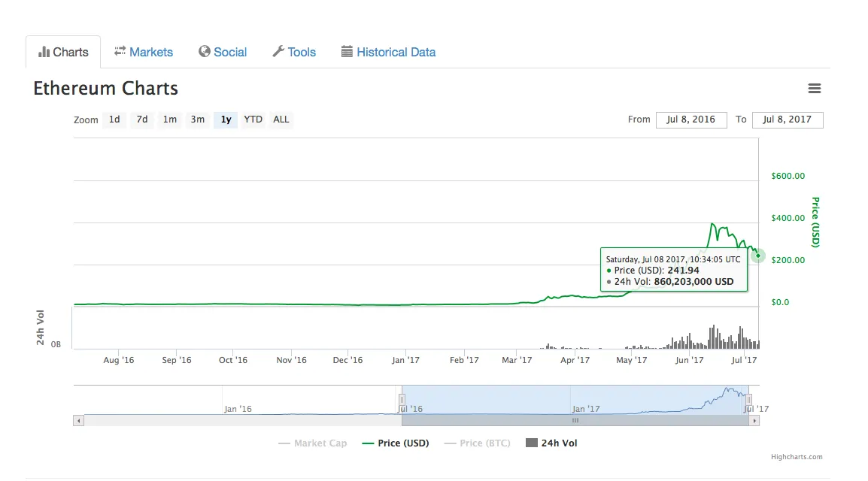Image resolution: width=868 pixels, height=481 pixels.
Task: Open the Highcharts.com credit link
Action: [x=797, y=457]
